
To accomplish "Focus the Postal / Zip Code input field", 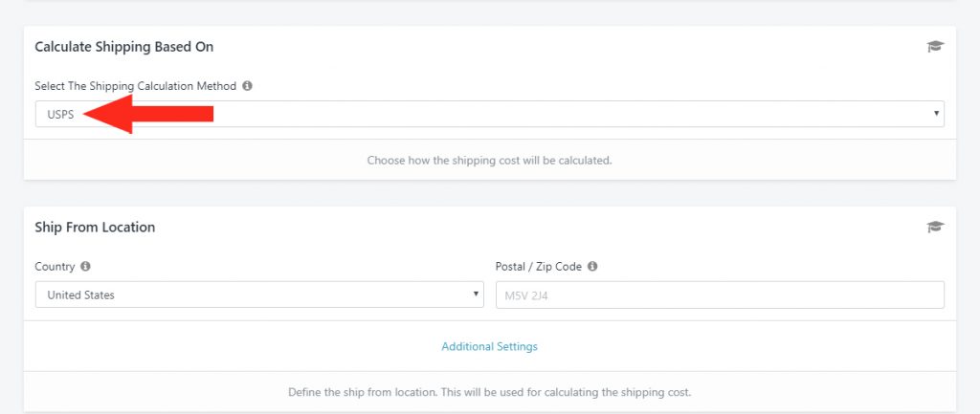I will [x=720, y=294].
